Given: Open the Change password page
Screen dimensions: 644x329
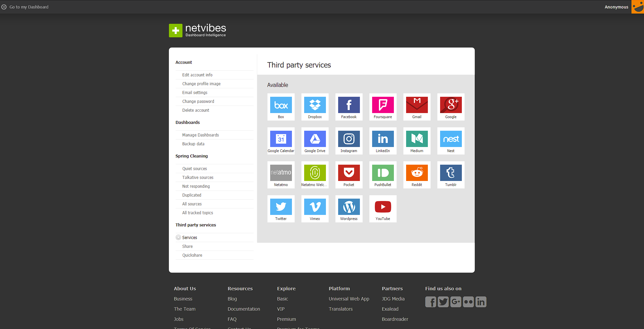Looking at the screenshot, I should pos(198,102).
